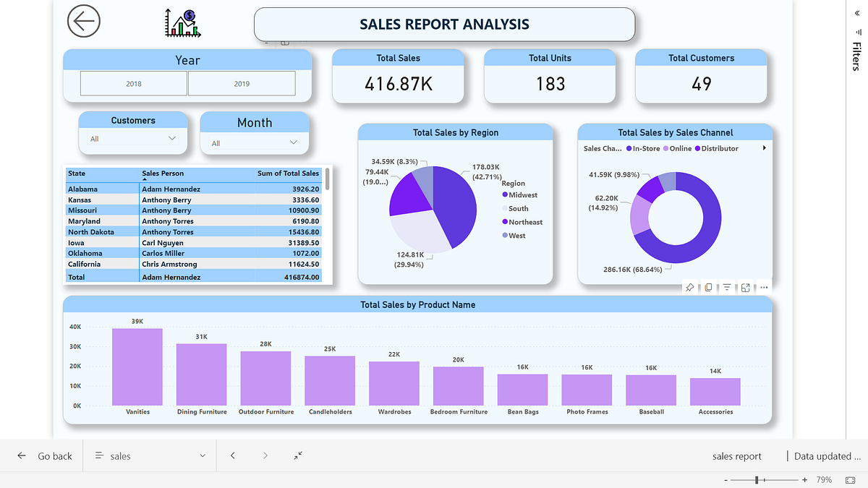Screen dimensions: 868x488
Task: Select 2018 in the Year slicer
Action: point(133,83)
